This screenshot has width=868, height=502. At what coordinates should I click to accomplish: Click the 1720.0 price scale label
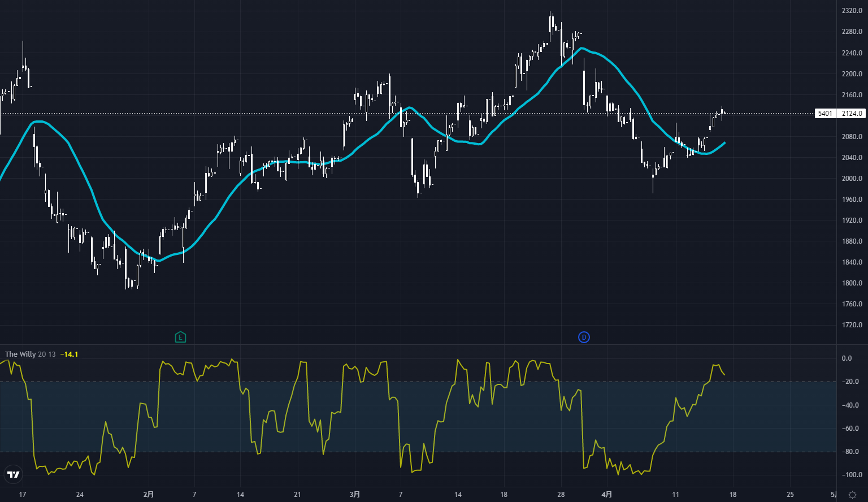coord(852,325)
